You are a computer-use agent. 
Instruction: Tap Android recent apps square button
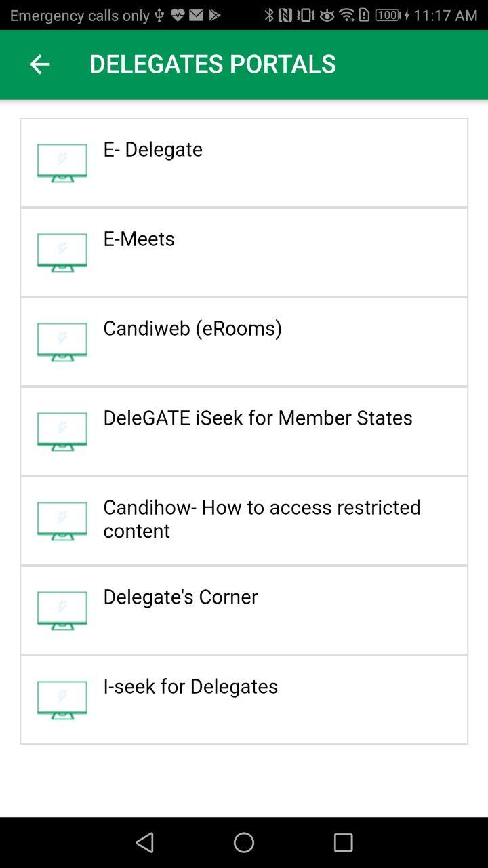point(343,842)
